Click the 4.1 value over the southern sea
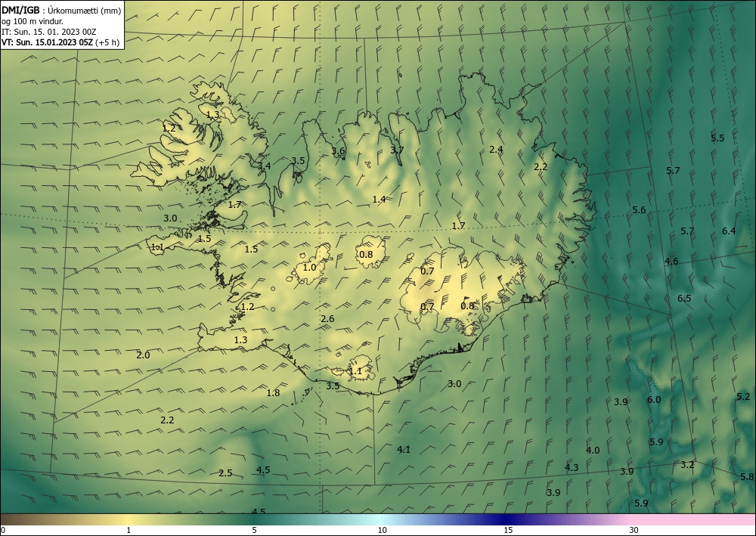This screenshot has height=536, width=756. 404,450
